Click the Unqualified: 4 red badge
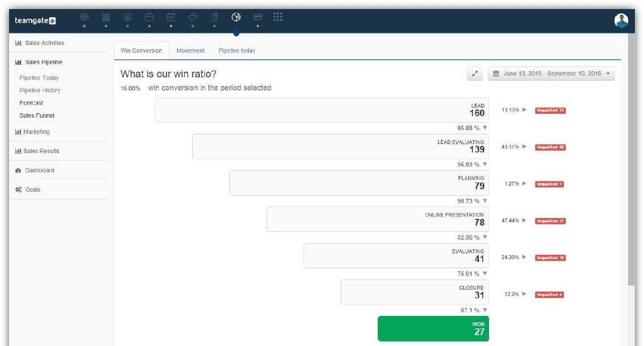Image resolution: width=644 pixels, height=346 pixels. (x=550, y=294)
